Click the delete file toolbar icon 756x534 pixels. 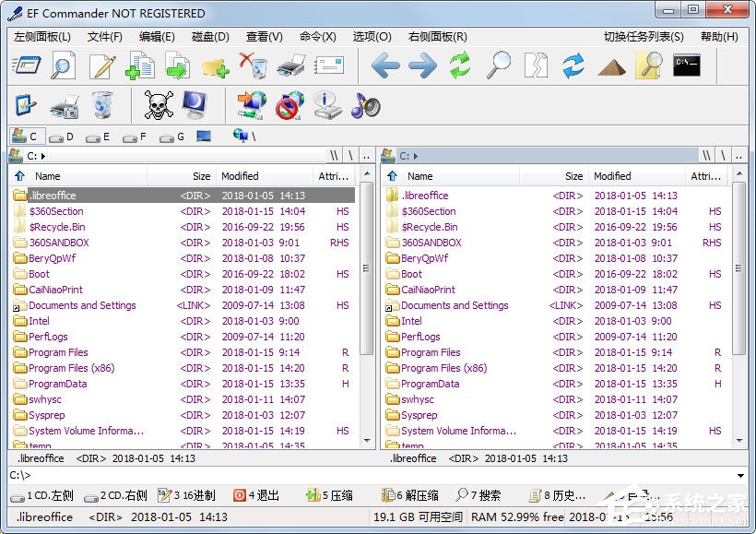tap(254, 65)
